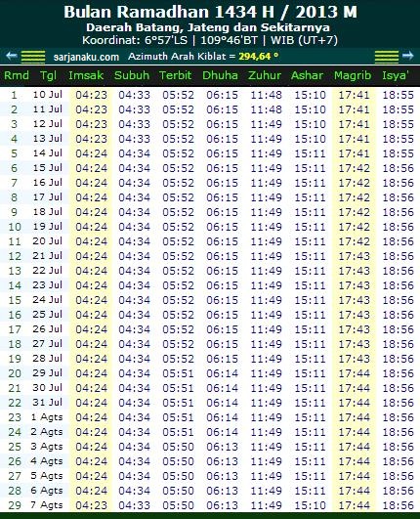Image resolution: width=420 pixels, height=519 pixels.
Task: Select the Imsak column header
Action: [86, 75]
